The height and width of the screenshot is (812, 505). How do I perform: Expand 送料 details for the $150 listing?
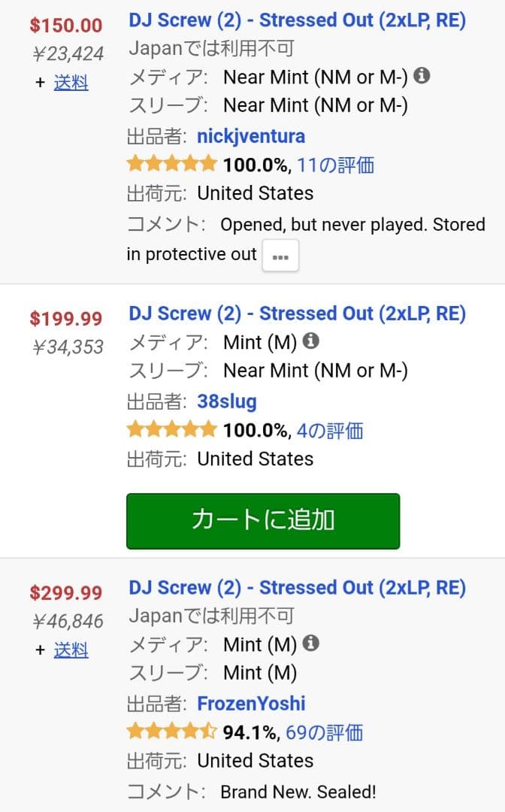pyautogui.click(x=71, y=83)
